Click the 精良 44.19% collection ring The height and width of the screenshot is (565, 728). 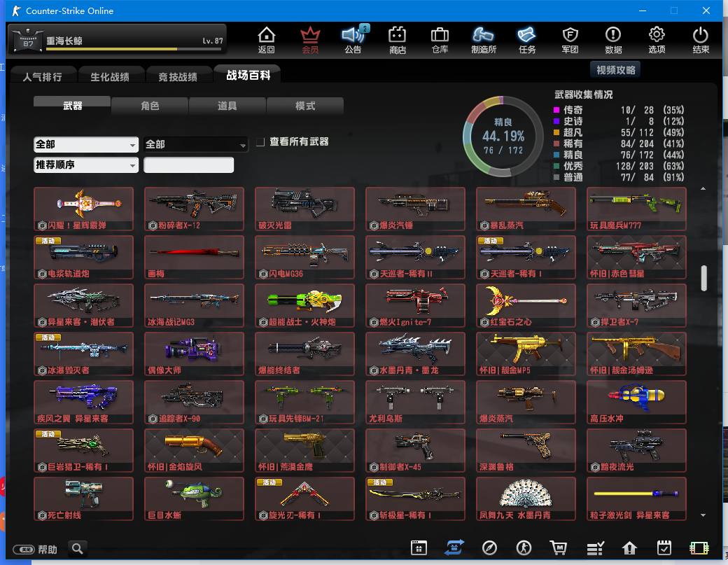click(503, 136)
